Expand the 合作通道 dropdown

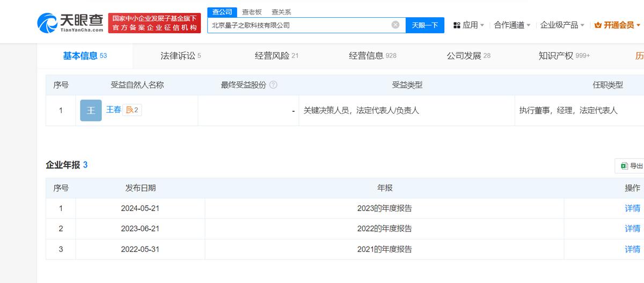click(512, 25)
